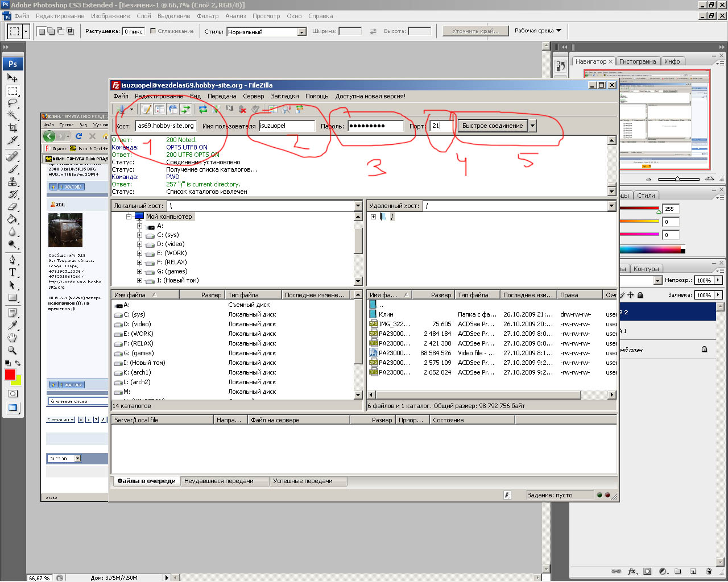The height and width of the screenshot is (582, 728).
Task: Sort local files by Имя файла column
Action: [x=145, y=295]
